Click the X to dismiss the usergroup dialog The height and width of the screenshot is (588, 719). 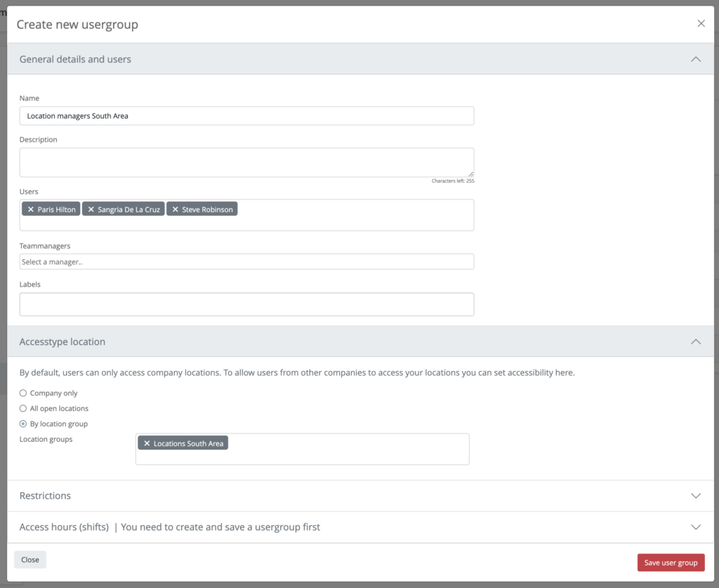coord(701,23)
